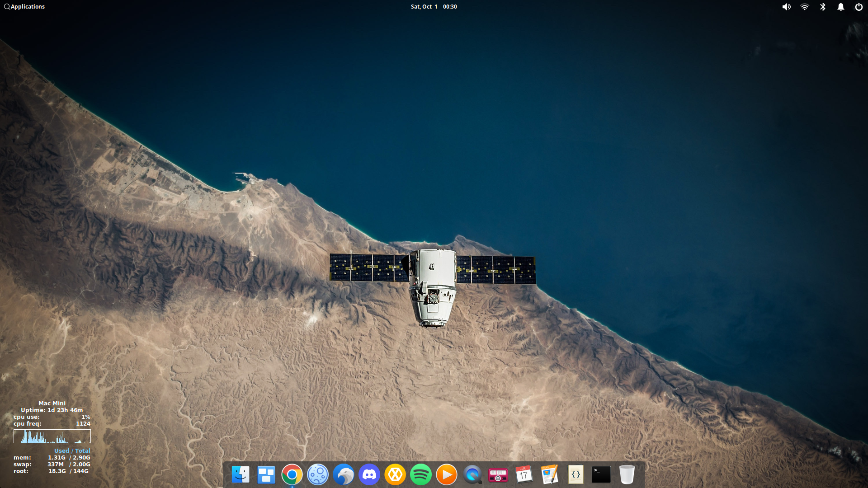
Task: Click the "1.31G / 2.90G" memory value
Action: click(x=69, y=458)
